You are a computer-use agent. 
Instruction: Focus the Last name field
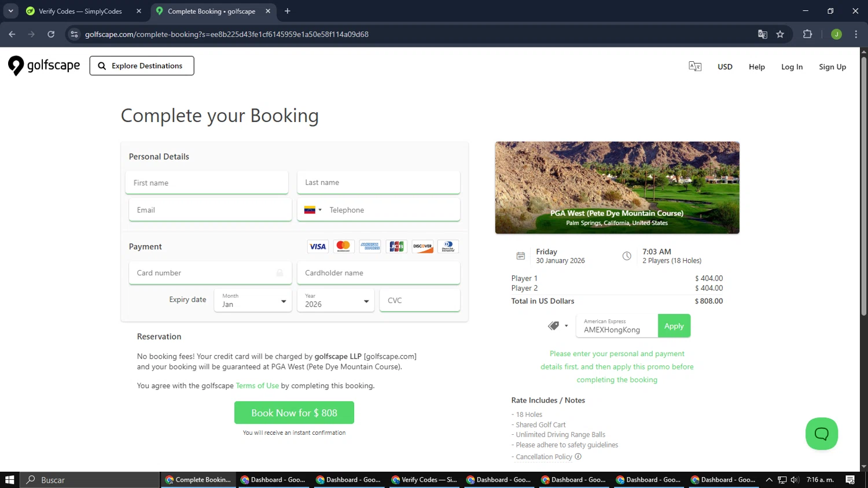click(x=378, y=182)
